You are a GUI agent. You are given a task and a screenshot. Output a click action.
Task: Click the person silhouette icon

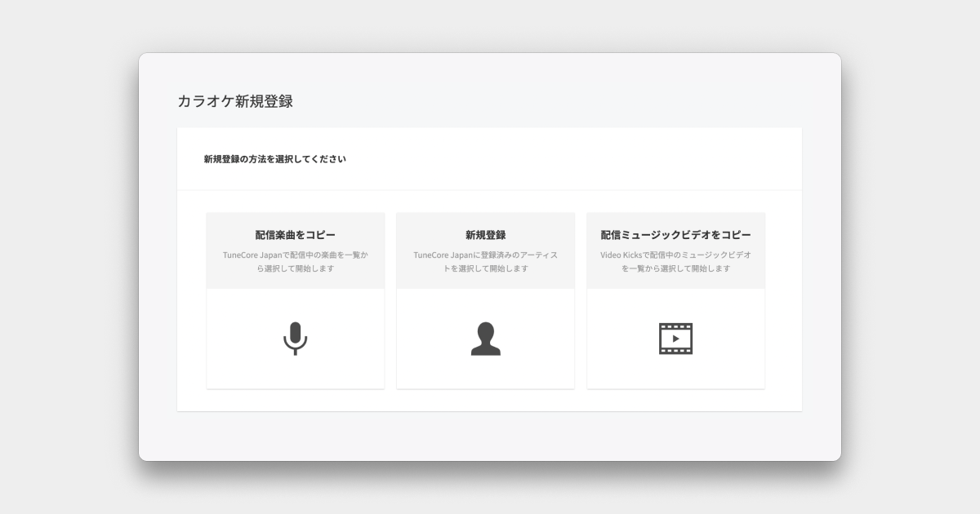tap(485, 339)
